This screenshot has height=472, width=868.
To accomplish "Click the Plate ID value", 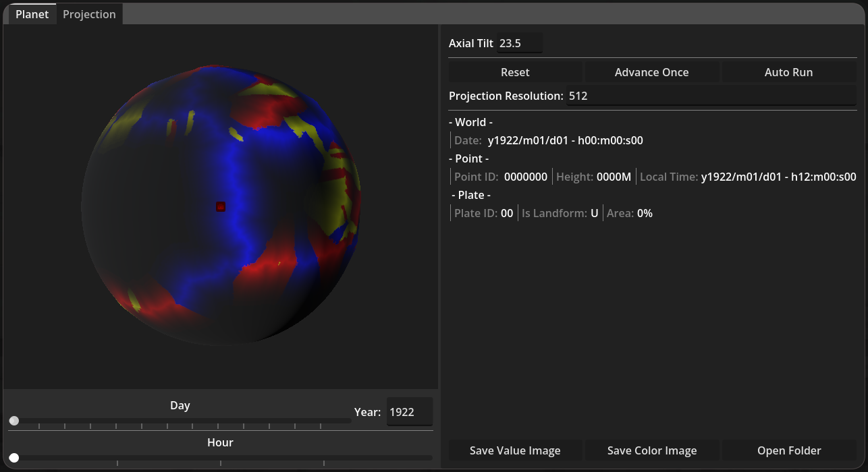I will 506,213.
